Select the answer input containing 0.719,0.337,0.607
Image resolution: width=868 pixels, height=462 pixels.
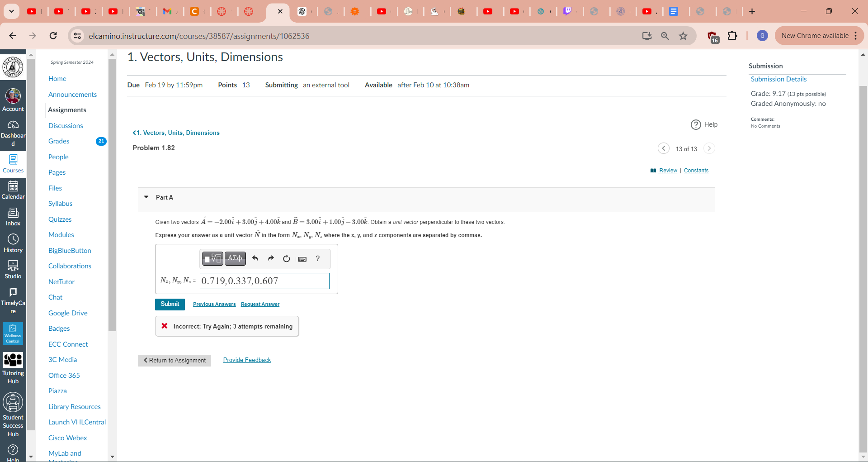[x=264, y=281]
